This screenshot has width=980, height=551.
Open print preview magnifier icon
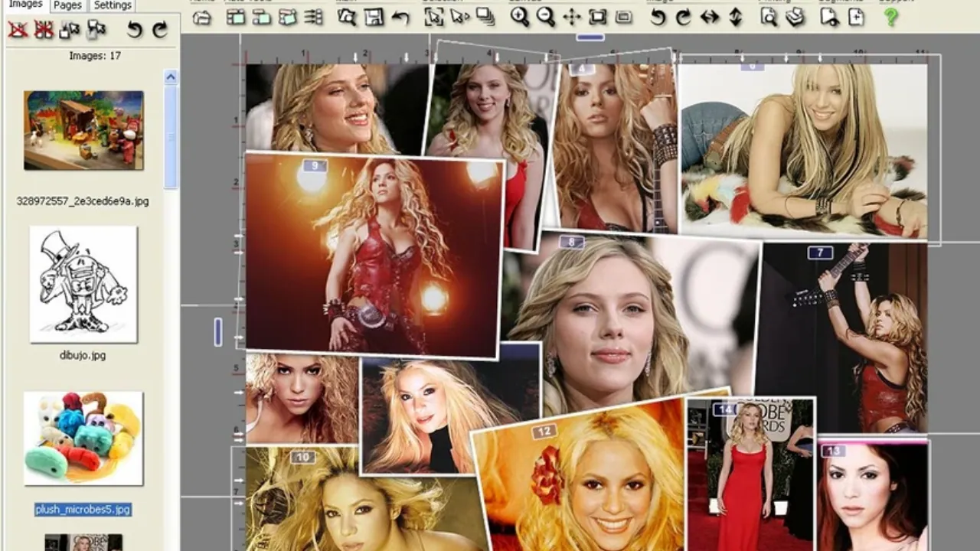point(769,17)
